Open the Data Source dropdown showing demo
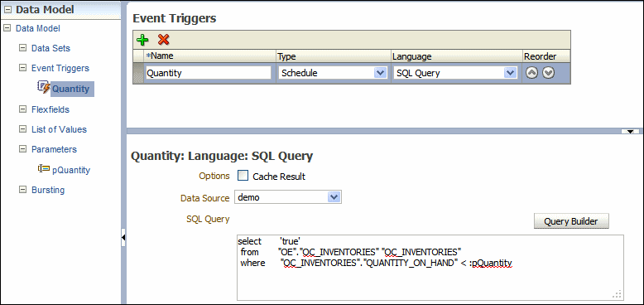644x305 pixels. click(x=334, y=197)
